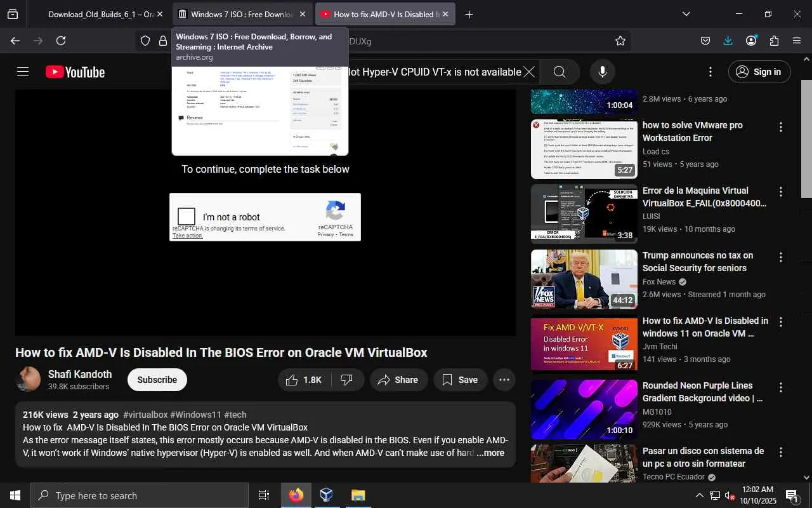Open options for Trump Social Security video
This screenshot has height=508, width=812.
coord(781,257)
